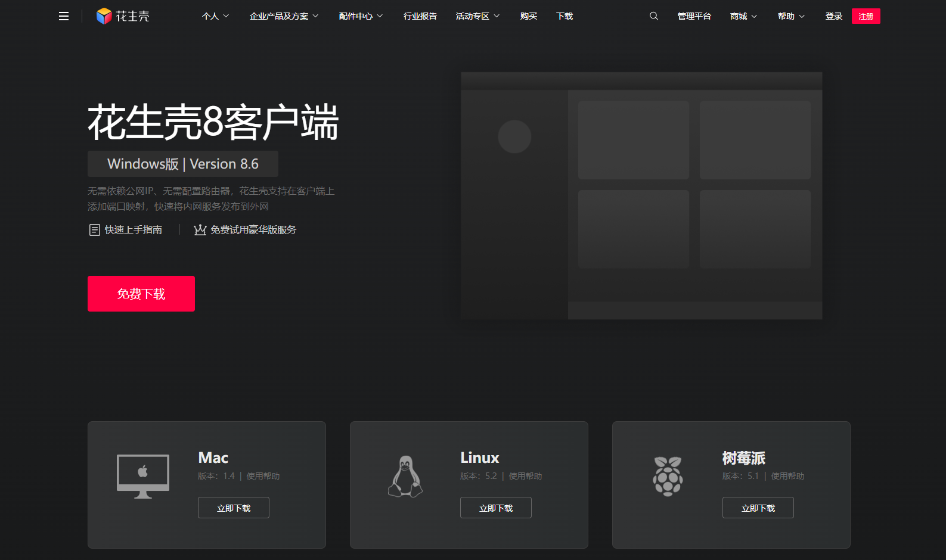Open 使用帮助 for Mac
946x560 pixels.
[x=263, y=476]
